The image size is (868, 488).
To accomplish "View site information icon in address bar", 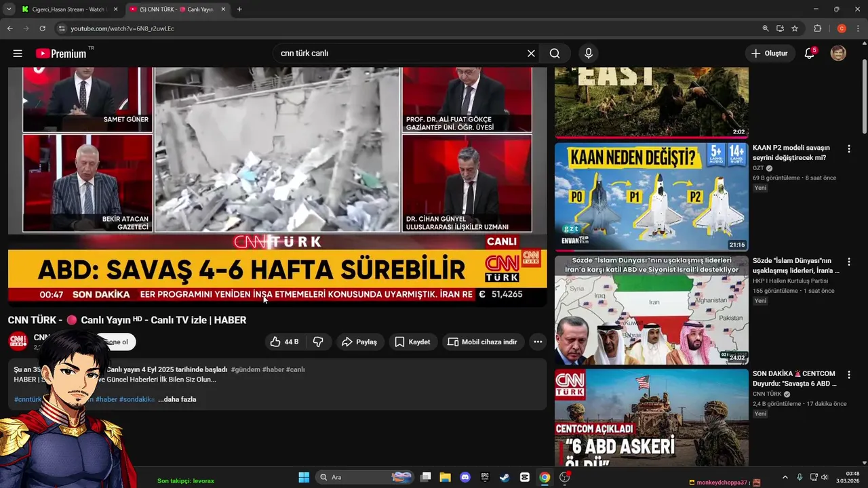I will (62, 28).
